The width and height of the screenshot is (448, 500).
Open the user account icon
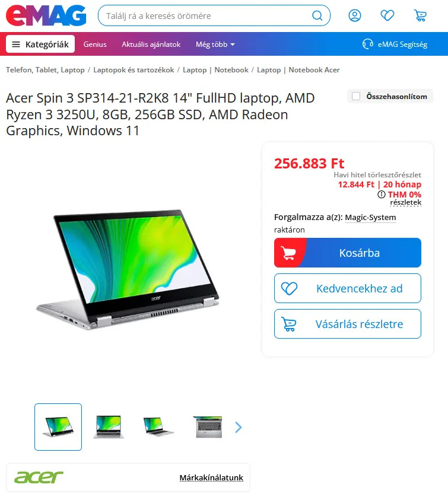coord(354,15)
